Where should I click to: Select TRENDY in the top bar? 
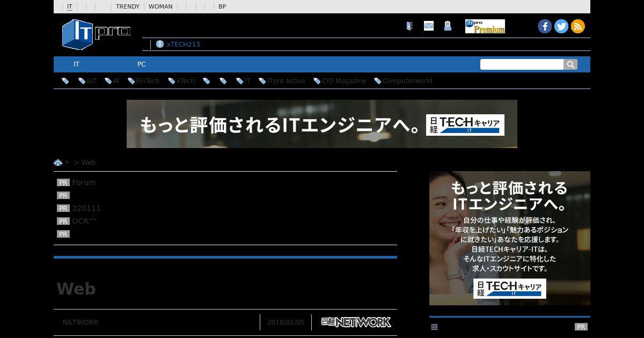pos(128,6)
